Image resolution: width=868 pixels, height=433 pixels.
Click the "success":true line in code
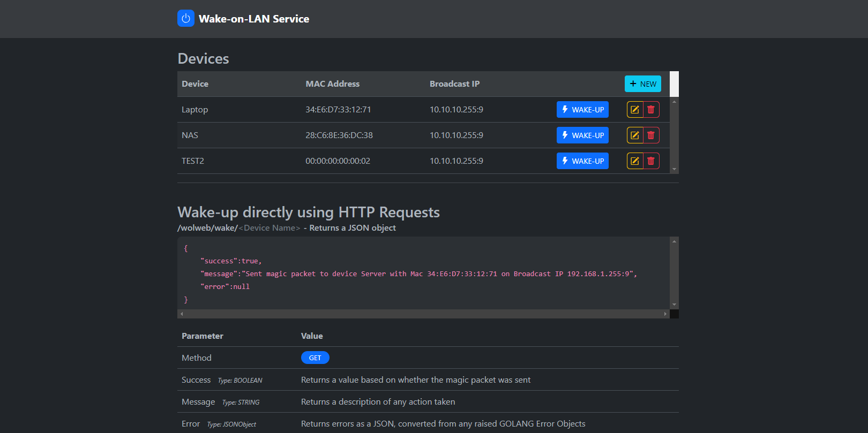(231, 261)
